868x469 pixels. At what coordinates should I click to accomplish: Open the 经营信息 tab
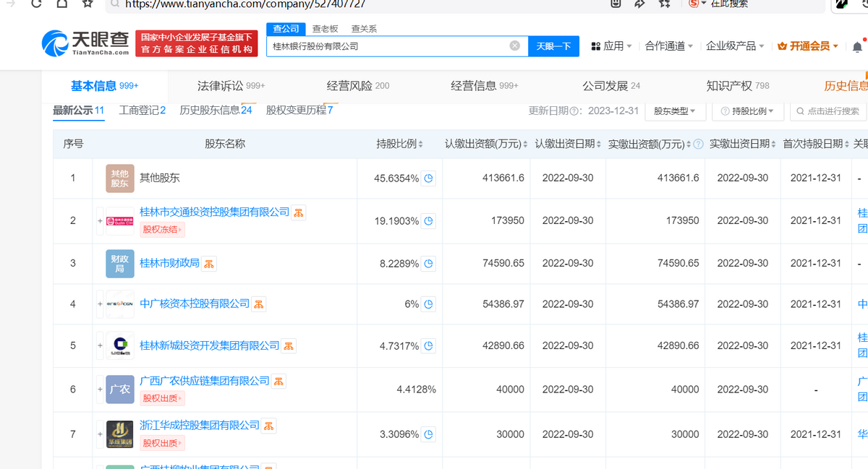pyautogui.click(x=485, y=85)
